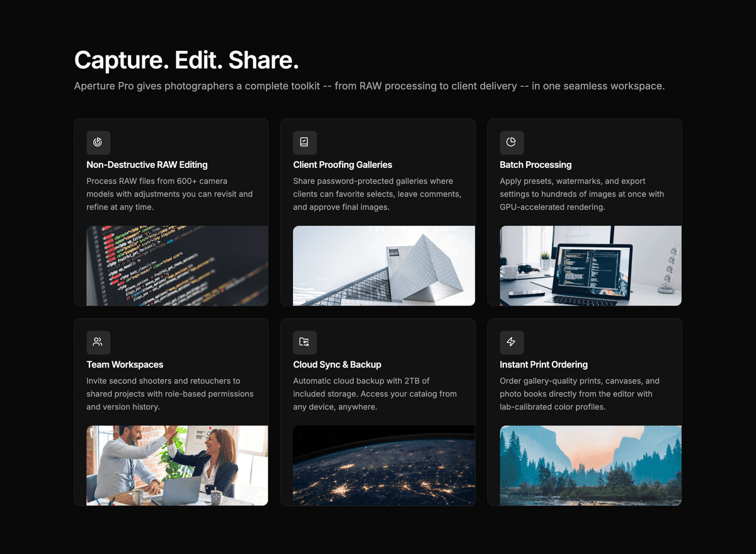The image size is (756, 554).
Task: Open the Client Proofing Galleries title
Action: [343, 164]
